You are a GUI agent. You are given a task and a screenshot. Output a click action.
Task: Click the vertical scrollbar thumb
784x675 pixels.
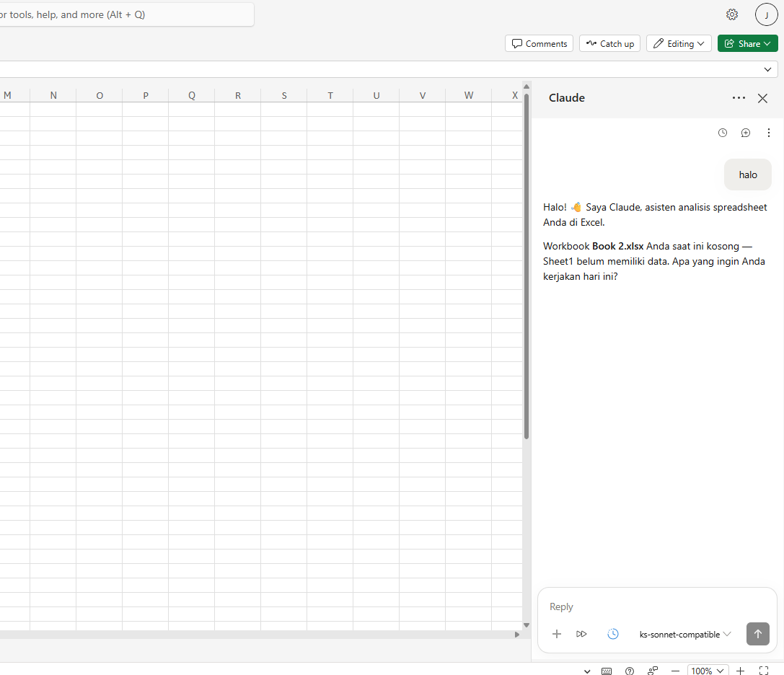(526, 266)
